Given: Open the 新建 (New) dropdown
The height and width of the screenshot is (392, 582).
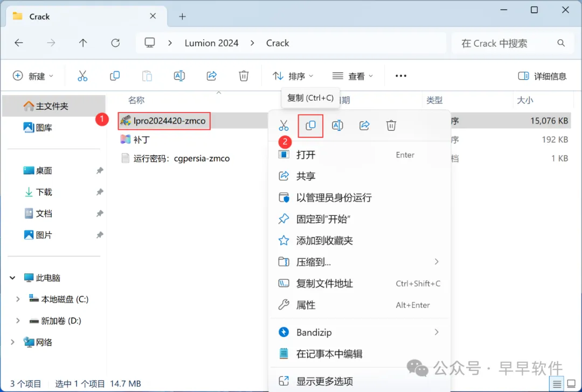Looking at the screenshot, I should point(33,76).
